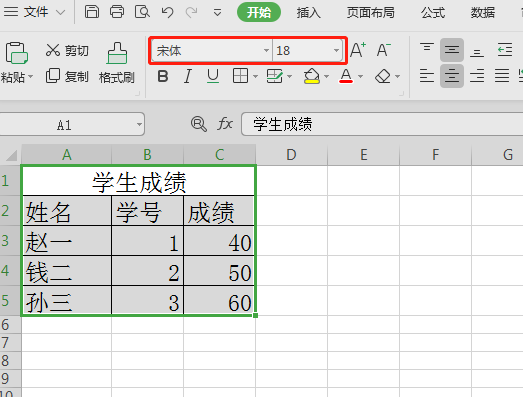The width and height of the screenshot is (523, 397).
Task: Open Print Preview icon
Action: point(142,12)
